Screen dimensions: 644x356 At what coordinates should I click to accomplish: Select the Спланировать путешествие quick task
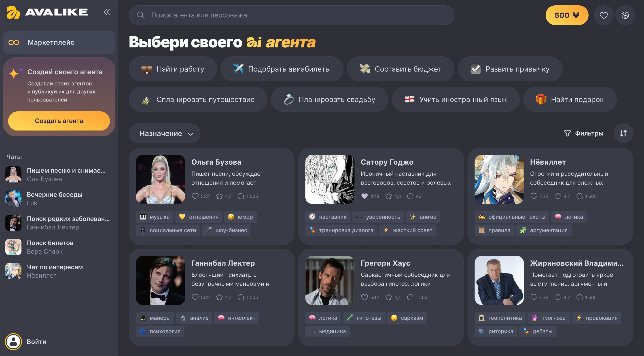click(198, 100)
